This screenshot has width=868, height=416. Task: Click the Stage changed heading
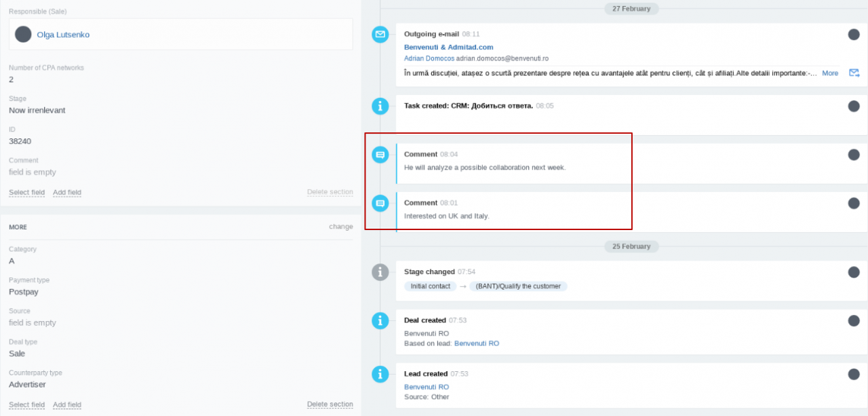pyautogui.click(x=429, y=272)
